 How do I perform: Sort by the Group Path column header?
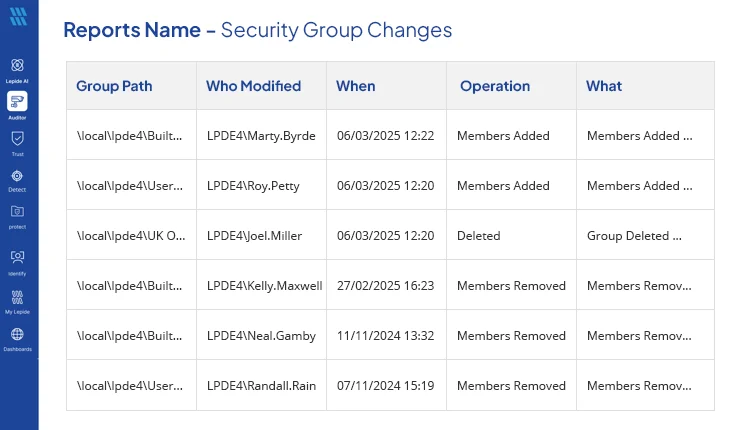point(114,86)
